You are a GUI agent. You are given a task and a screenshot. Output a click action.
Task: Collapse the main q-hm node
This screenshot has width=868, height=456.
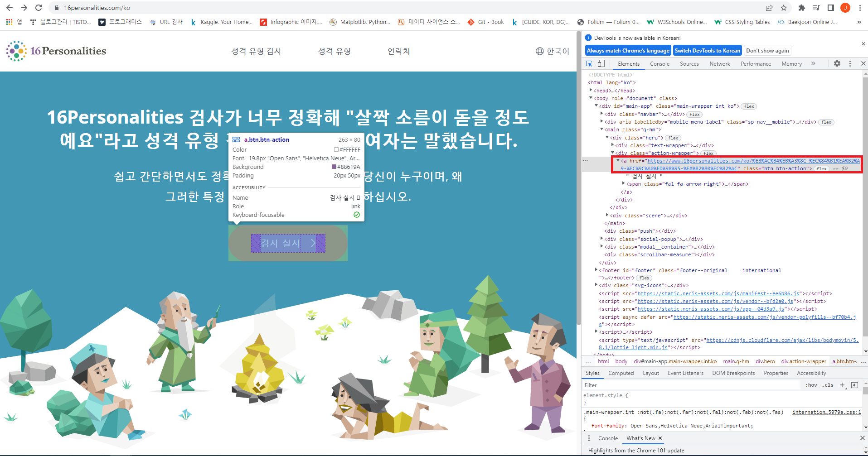point(601,130)
